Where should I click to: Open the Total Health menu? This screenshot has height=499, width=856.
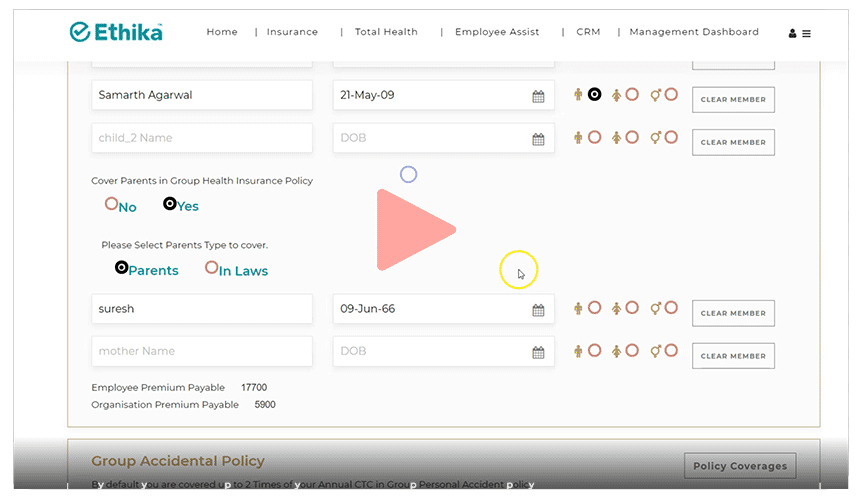[x=386, y=32]
